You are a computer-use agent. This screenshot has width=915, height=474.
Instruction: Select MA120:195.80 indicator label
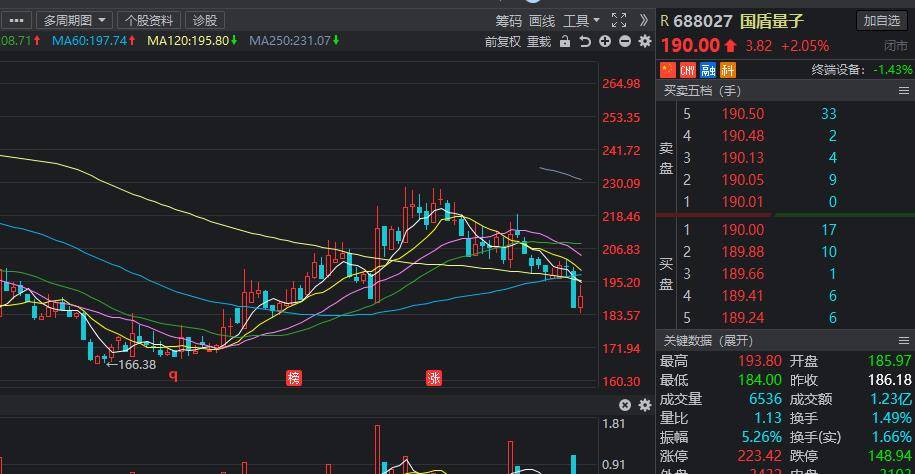tap(192, 40)
